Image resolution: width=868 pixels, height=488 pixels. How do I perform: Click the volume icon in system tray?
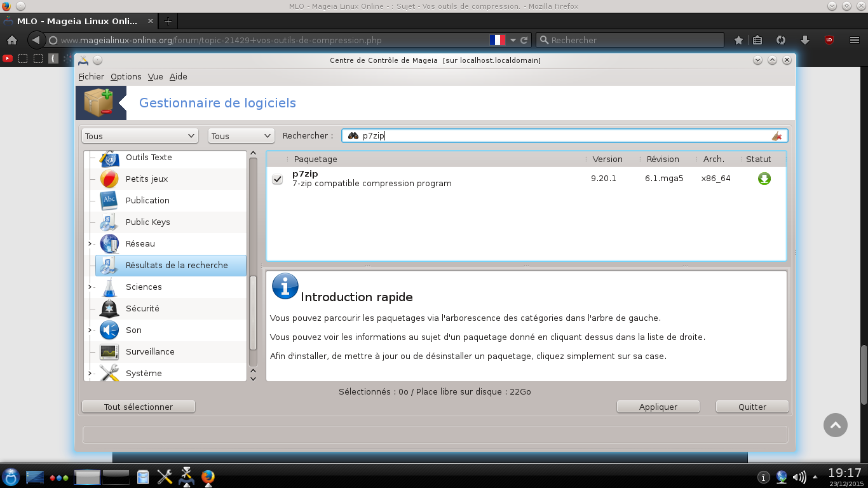pyautogui.click(x=799, y=477)
